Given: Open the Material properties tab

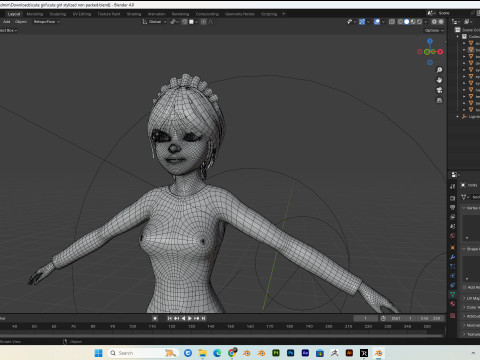Looking at the screenshot, I should (x=452, y=304).
